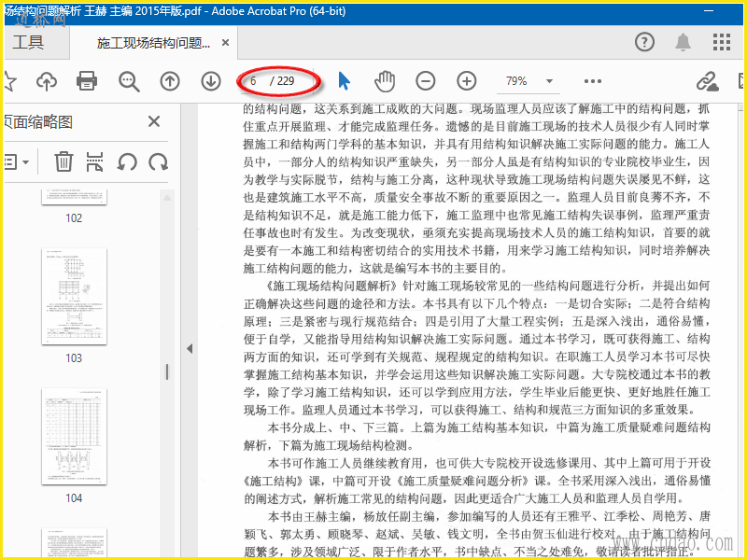Zoom in with the plus icon
The image size is (747, 560).
(466, 81)
